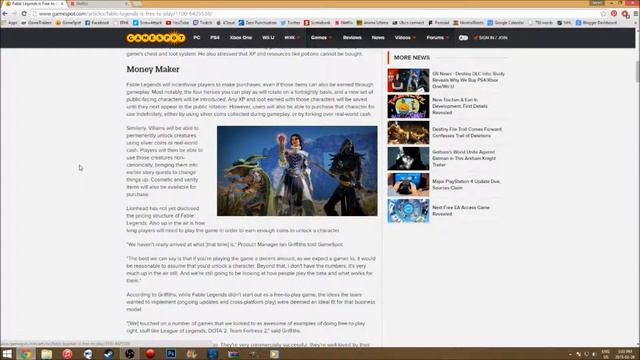Image resolution: width=640 pixels, height=360 pixels.
Task: Open News in the GameSpot nav
Action: click(x=378, y=38)
